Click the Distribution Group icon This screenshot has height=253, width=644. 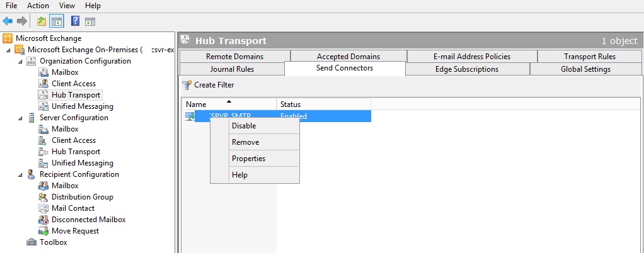pos(43,197)
